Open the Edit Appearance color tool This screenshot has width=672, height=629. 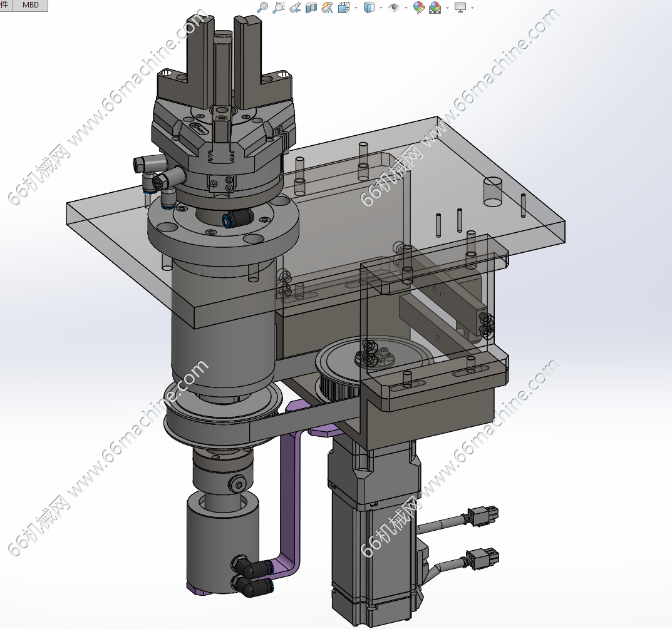click(x=418, y=8)
